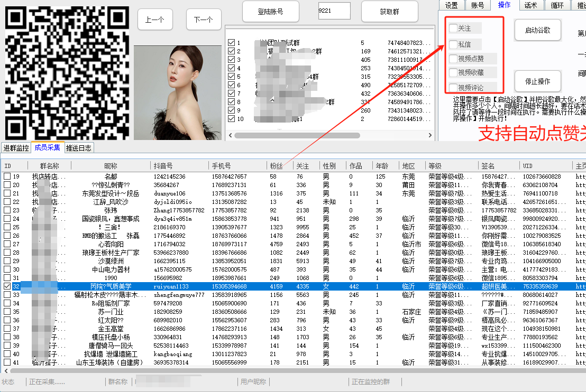Switch to the 进群监控 tab
Screen dimensions: 586x392
tap(16, 148)
